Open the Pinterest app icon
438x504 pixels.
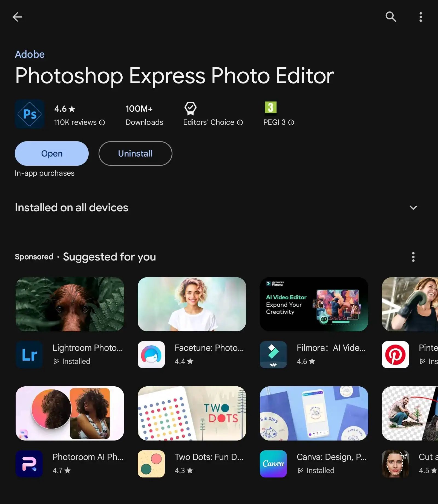click(x=395, y=355)
